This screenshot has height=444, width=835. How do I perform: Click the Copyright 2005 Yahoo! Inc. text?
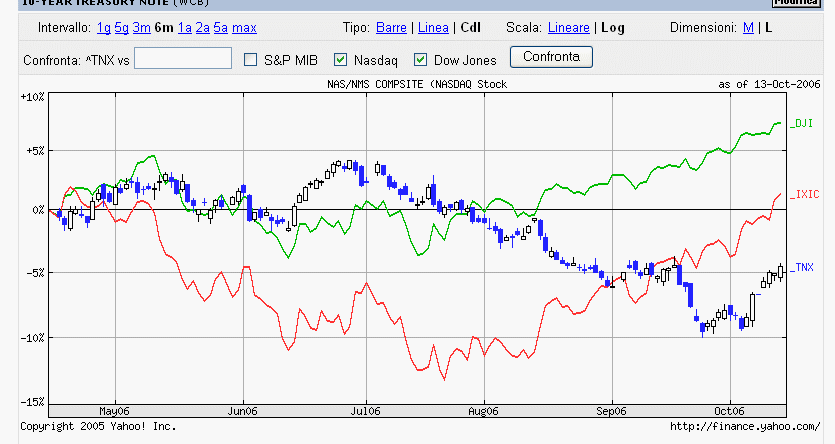tap(98, 426)
